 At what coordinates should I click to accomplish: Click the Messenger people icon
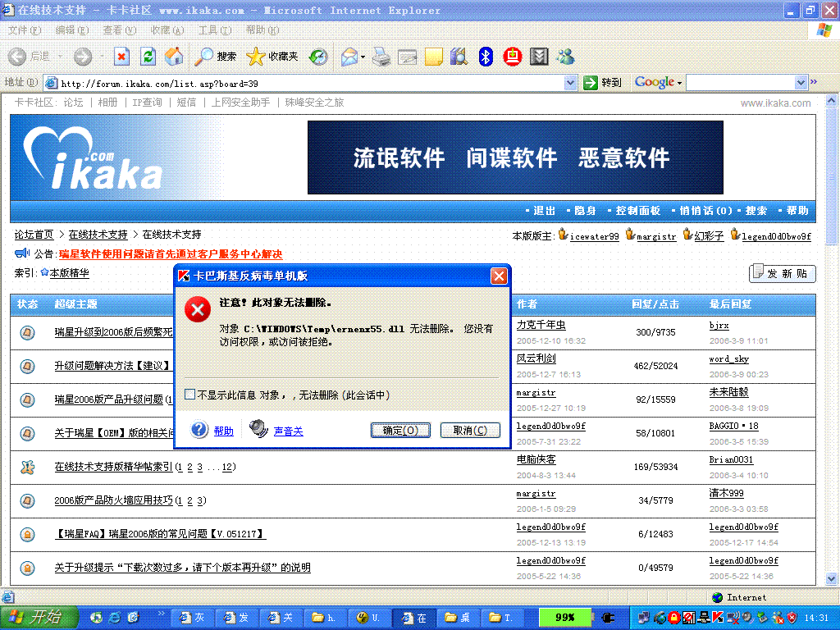pos(564,57)
